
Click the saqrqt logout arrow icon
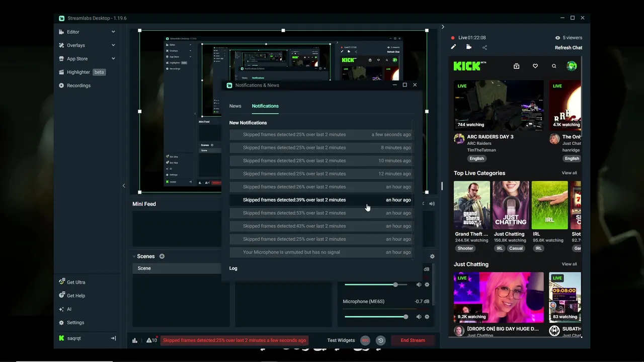[x=113, y=338]
